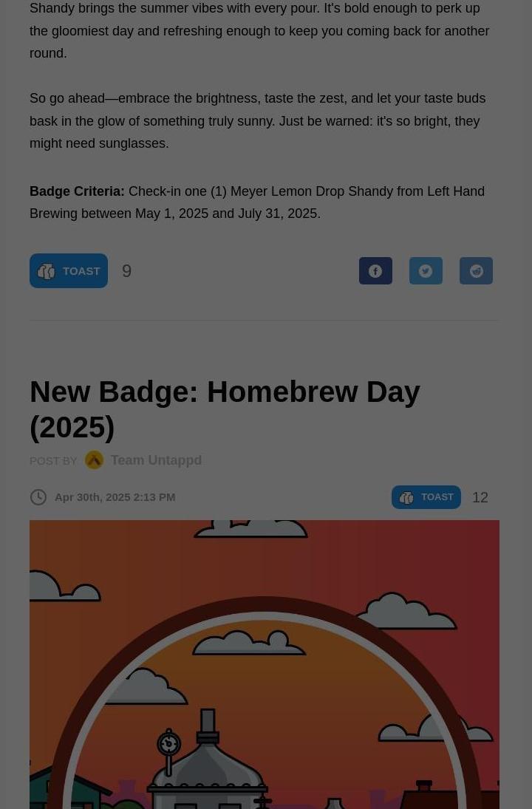This screenshot has height=809, width=532.
Task: Click the pressure gauge in the badge artwork
Action: click(x=168, y=744)
